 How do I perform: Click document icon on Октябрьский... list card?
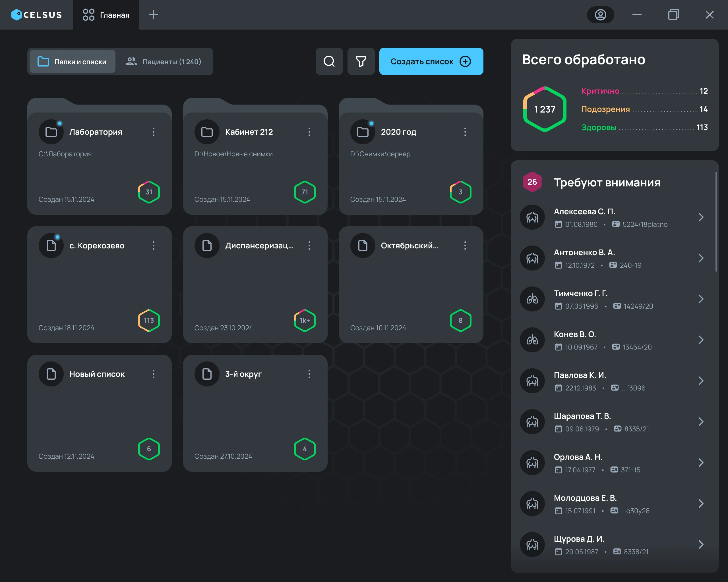click(363, 246)
